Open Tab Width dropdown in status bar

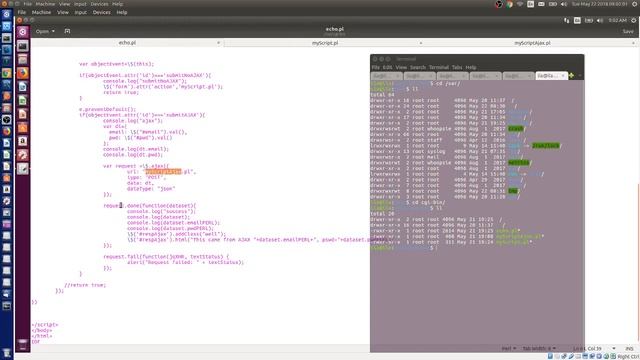point(539,349)
